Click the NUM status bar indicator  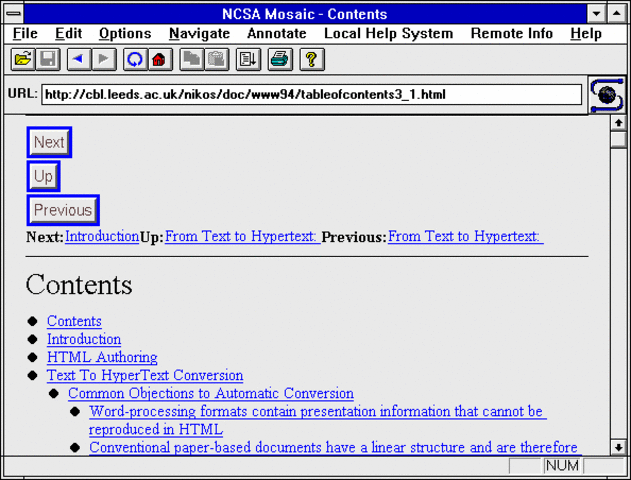(563, 466)
